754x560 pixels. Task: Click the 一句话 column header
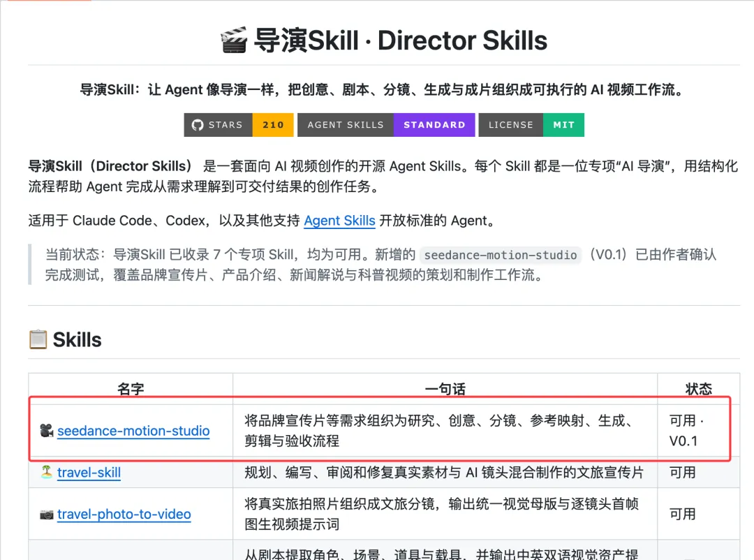point(445,389)
